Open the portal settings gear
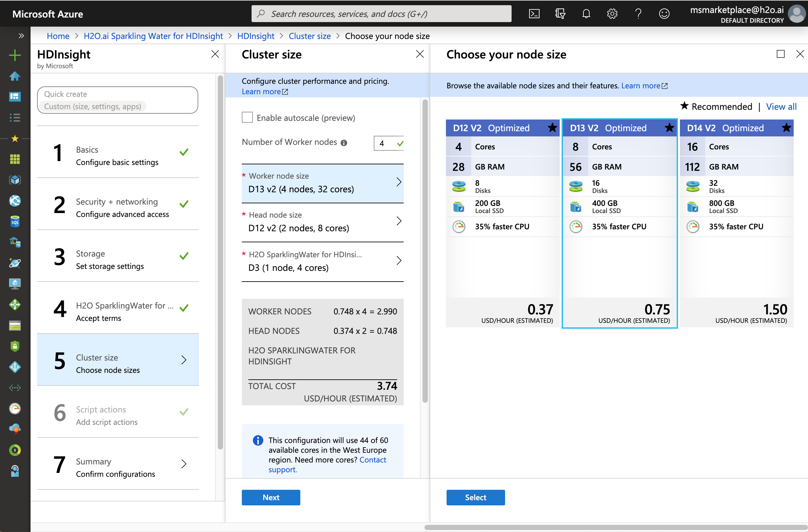Screen dimensions: 808x532 (x=612, y=14)
